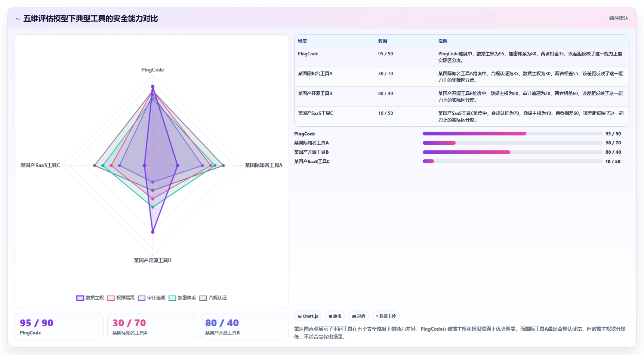Click the chart title 五维评估模型下典型工具的安全能力对比
Image resolution: width=644 pixels, height=355 pixels.
[90, 19]
